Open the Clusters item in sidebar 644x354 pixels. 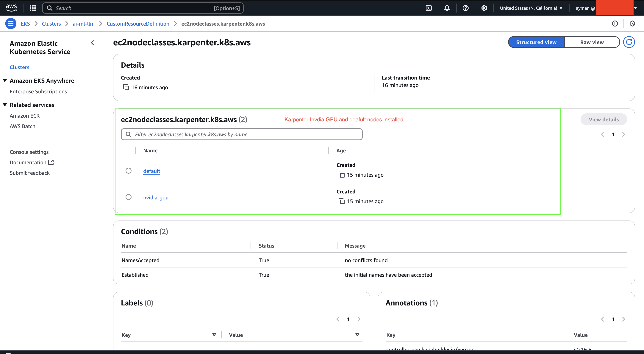pyautogui.click(x=20, y=67)
